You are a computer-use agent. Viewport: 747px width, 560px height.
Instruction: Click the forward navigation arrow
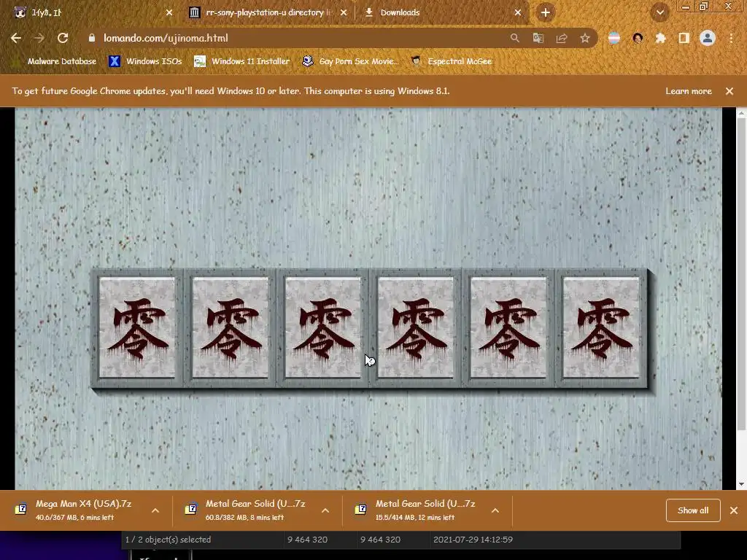[39, 38]
